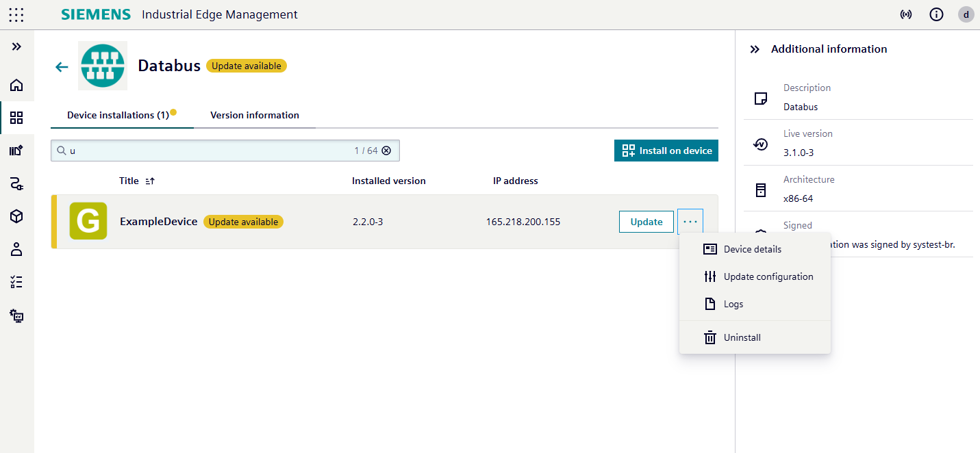Click the Description value Databus
This screenshot has height=453, width=980.
[801, 107]
